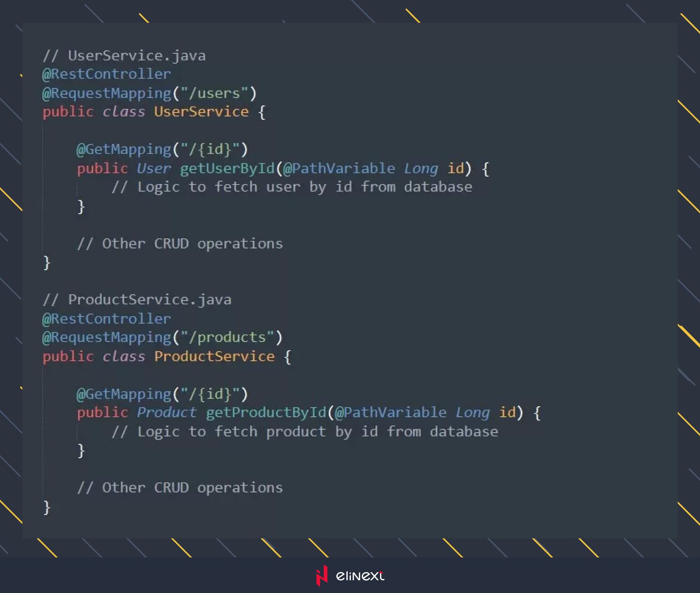
Task: Click the opening brace after UserService
Action: click(262, 112)
